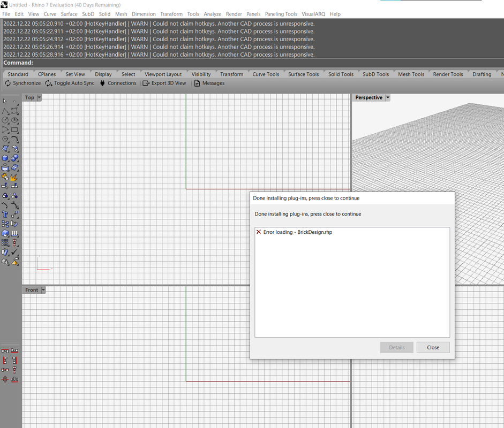This screenshot has width=504, height=428.
Task: Switch to the Drafting tab
Action: 482,74
